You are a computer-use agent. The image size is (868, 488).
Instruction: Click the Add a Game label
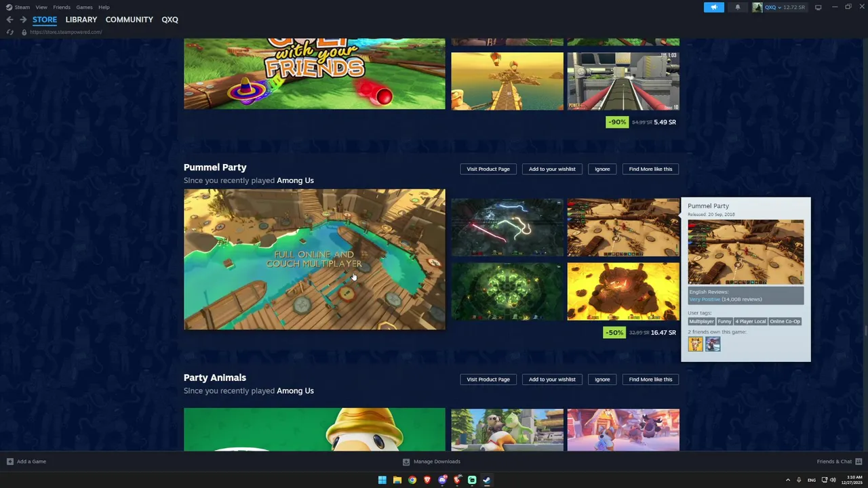tap(31, 462)
